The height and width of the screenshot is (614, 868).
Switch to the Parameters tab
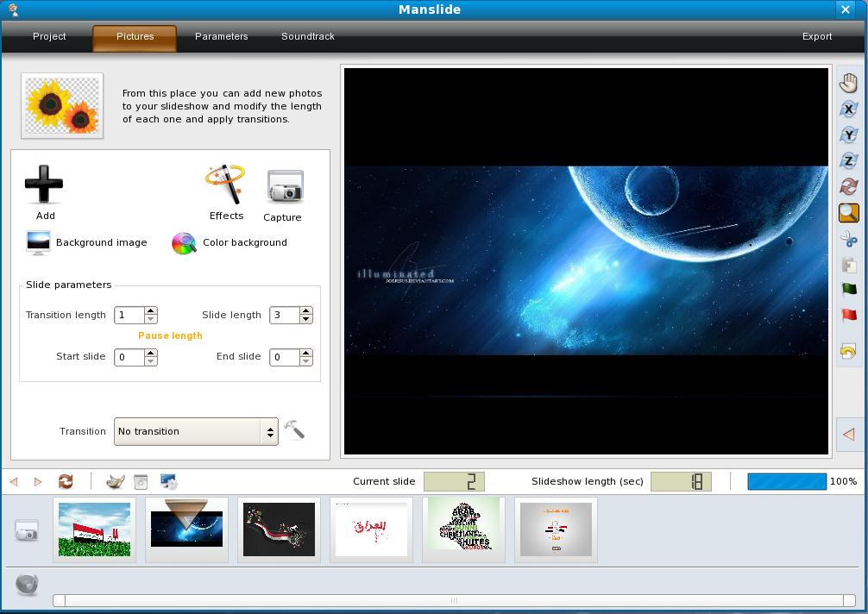click(221, 36)
